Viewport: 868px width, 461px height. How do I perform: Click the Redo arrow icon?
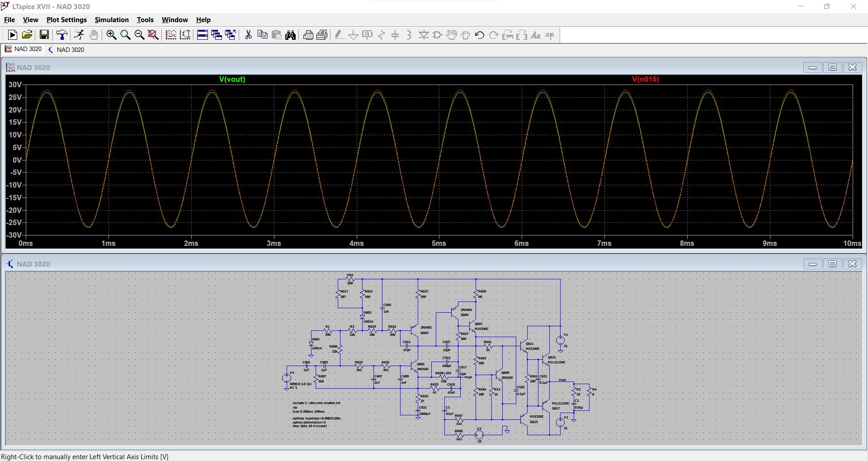point(494,35)
